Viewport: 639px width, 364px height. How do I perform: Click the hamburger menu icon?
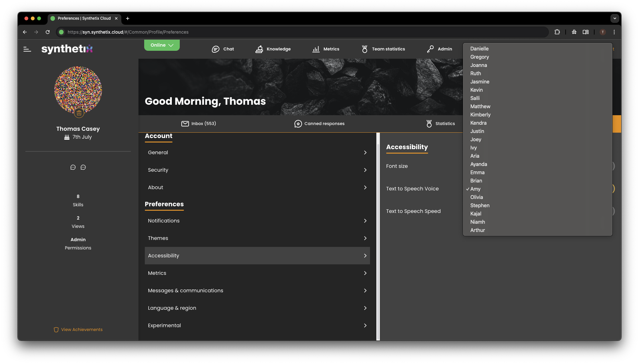pyautogui.click(x=27, y=49)
